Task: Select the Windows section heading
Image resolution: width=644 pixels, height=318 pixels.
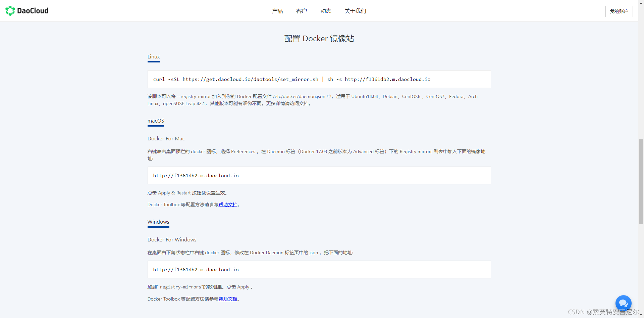Action: click(158, 222)
